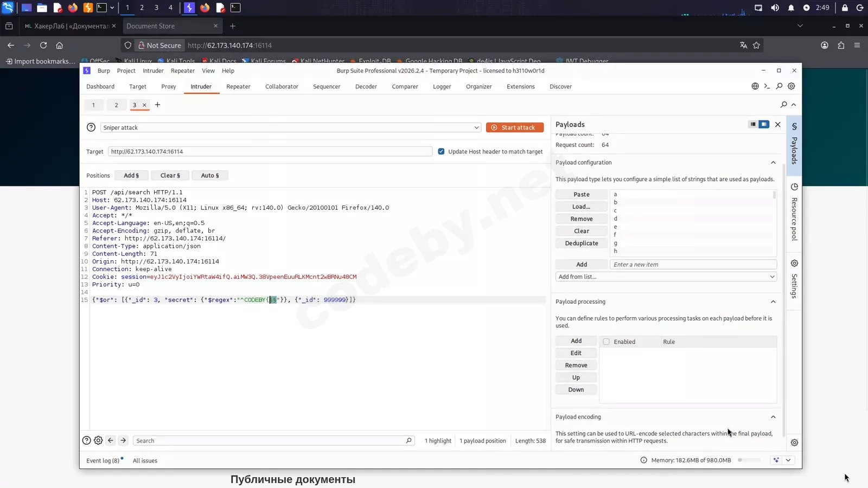The height and width of the screenshot is (488, 868).
Task: Open the Add from list dropdown
Action: tap(666, 277)
